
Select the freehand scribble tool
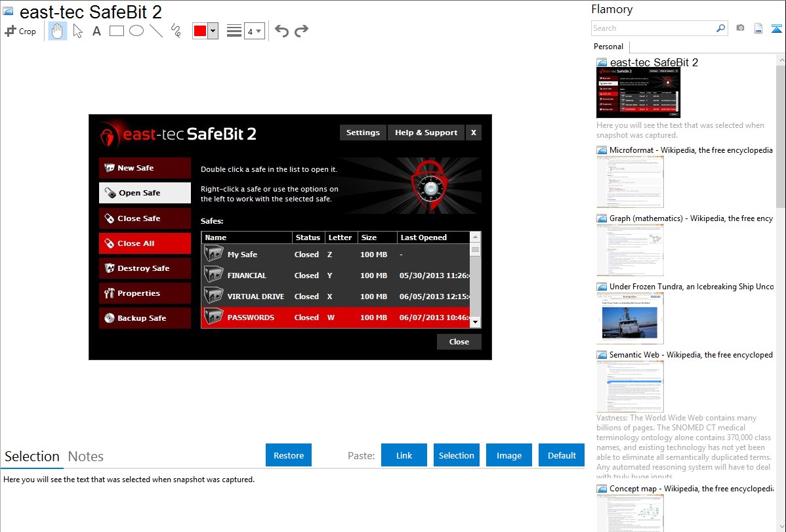point(176,31)
